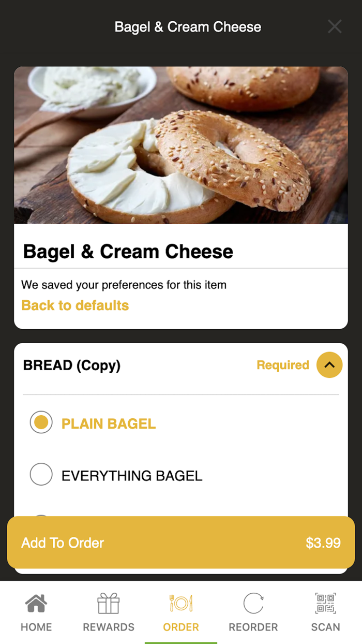The width and height of the screenshot is (362, 644).
Task: Select the Plain Bagel radio button
Action: (x=41, y=422)
